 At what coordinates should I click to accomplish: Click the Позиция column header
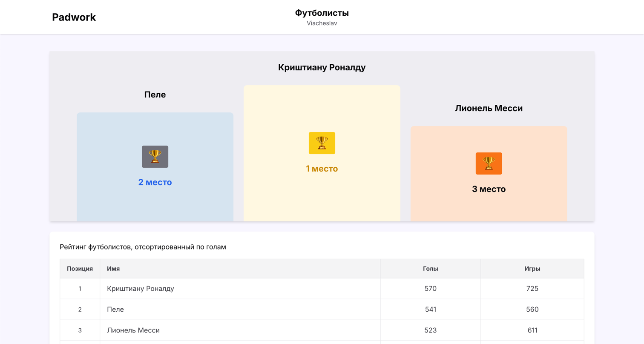click(80, 269)
